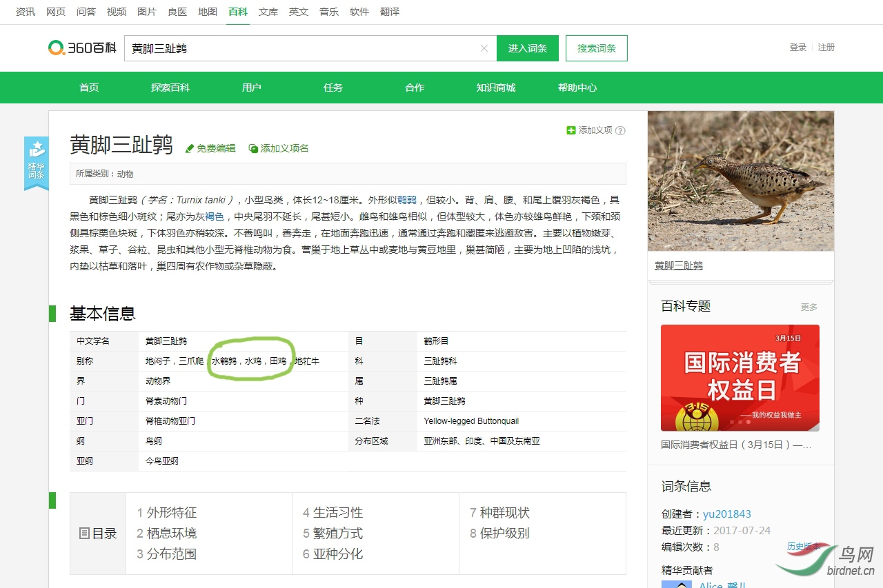Open the 登录 link

pos(797,47)
